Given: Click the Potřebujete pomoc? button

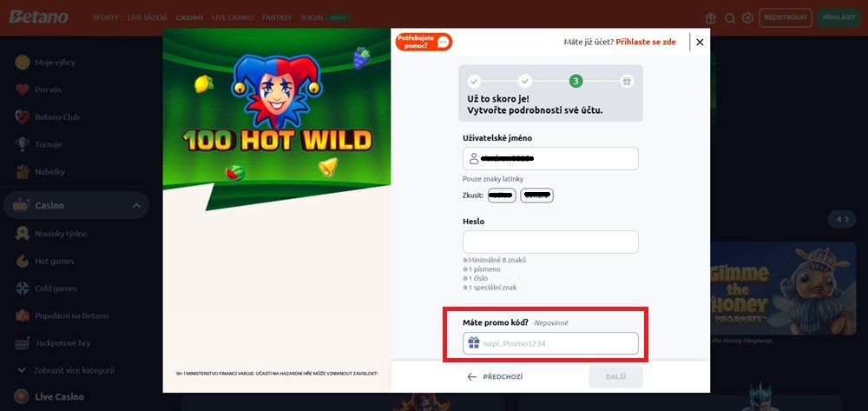Looking at the screenshot, I should pos(424,42).
